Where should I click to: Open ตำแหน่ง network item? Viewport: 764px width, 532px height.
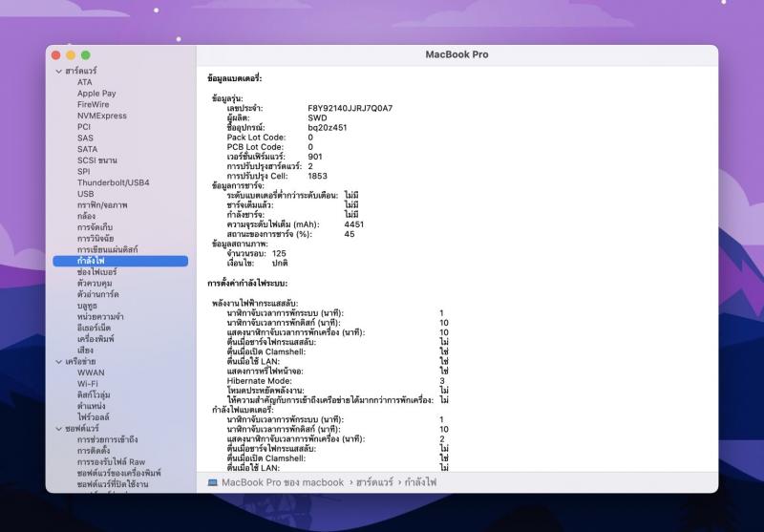point(91,406)
